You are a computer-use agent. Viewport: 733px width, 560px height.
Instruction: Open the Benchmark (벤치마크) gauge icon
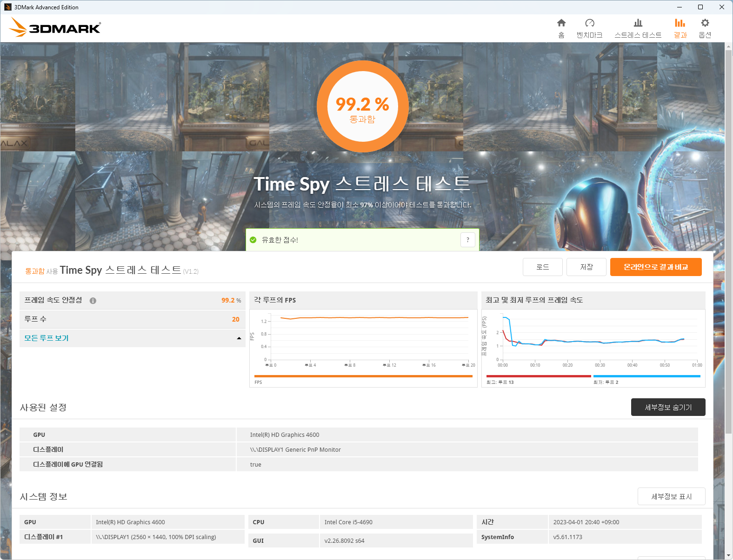coord(590,23)
